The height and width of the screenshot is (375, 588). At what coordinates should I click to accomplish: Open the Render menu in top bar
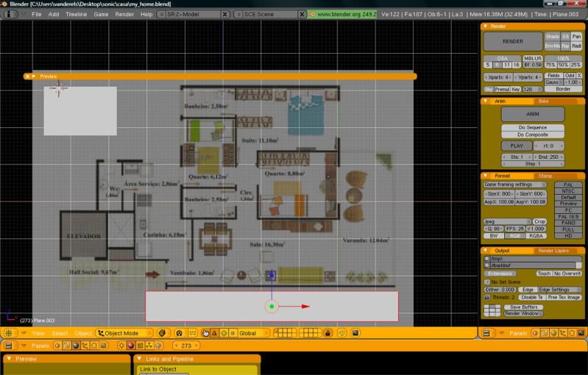click(124, 14)
